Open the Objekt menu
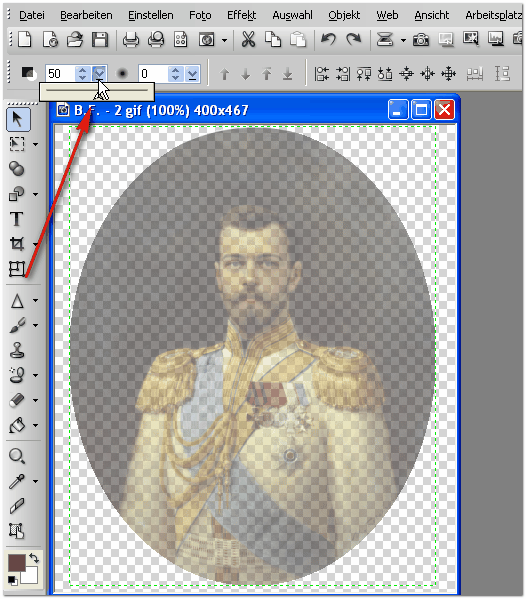The height and width of the screenshot is (599, 526). click(x=344, y=15)
